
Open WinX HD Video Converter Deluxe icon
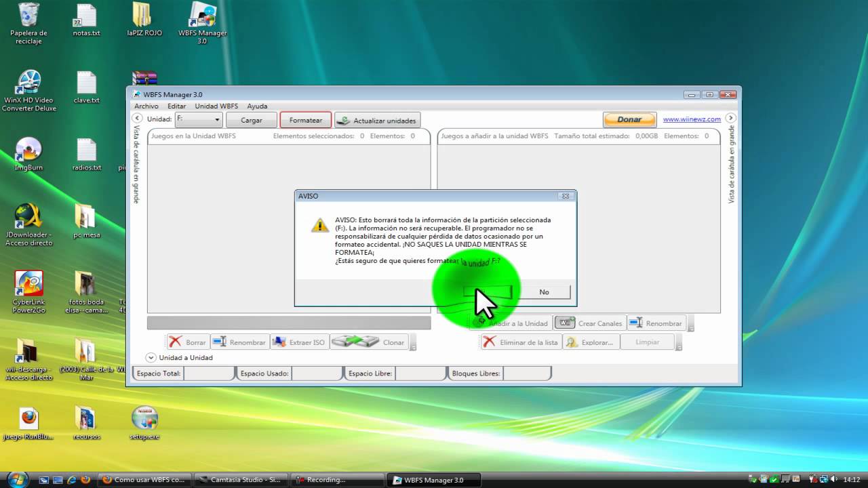[28, 91]
